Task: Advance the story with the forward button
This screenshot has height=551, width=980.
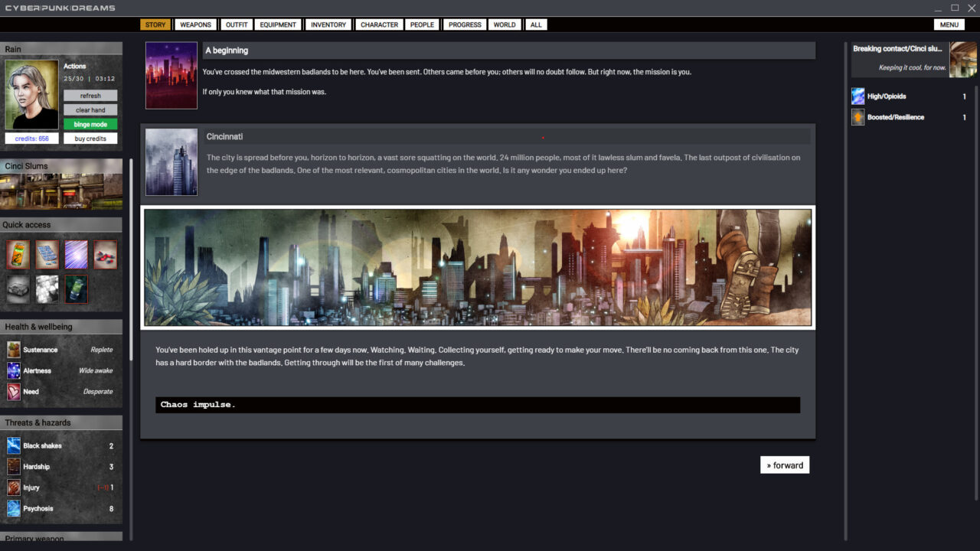Action: (784, 465)
